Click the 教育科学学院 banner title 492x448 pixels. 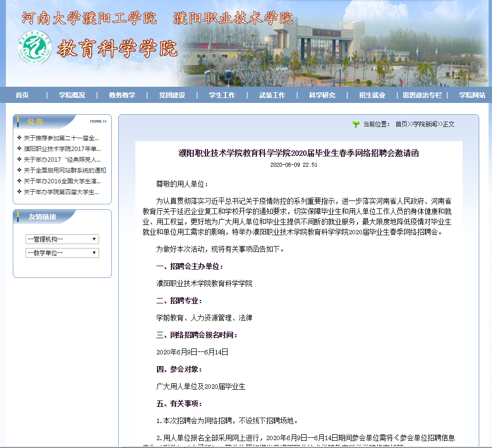pos(117,49)
